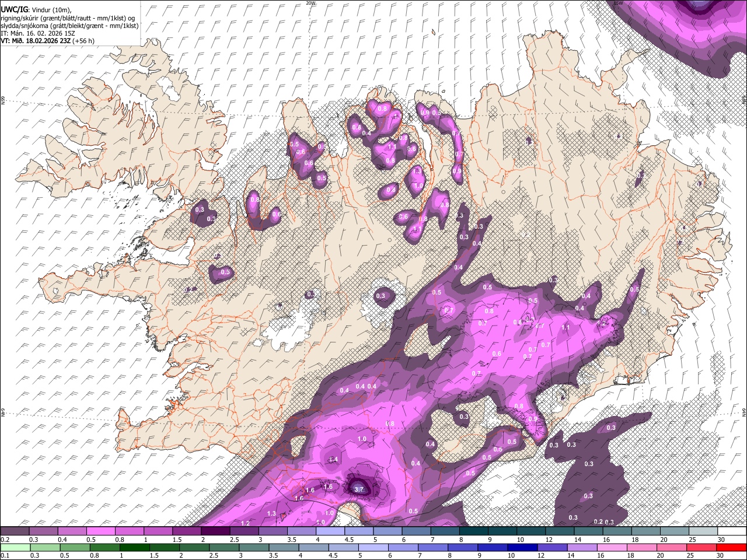This screenshot has width=747, height=560.
Task: Pick the dark purple snow swatch between 2 and 2.5
Action: (x=215, y=531)
